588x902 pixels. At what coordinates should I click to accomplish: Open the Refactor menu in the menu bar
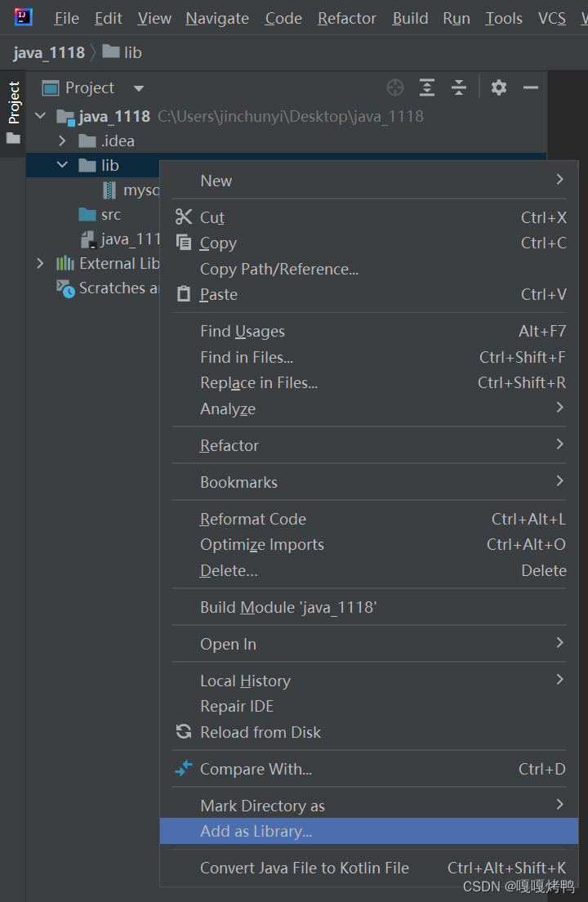click(x=346, y=17)
